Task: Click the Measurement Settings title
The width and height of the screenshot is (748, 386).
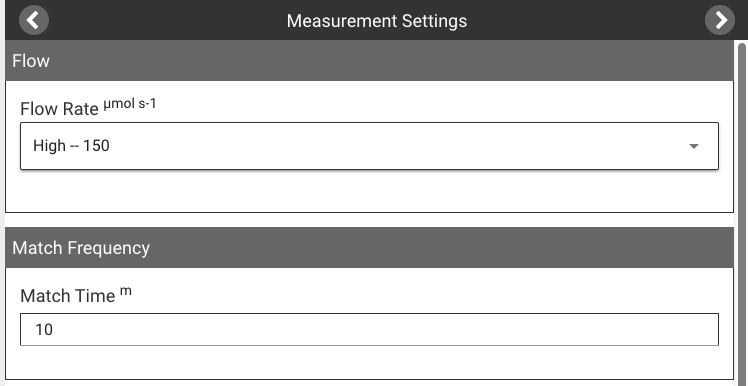Action: (x=376, y=21)
